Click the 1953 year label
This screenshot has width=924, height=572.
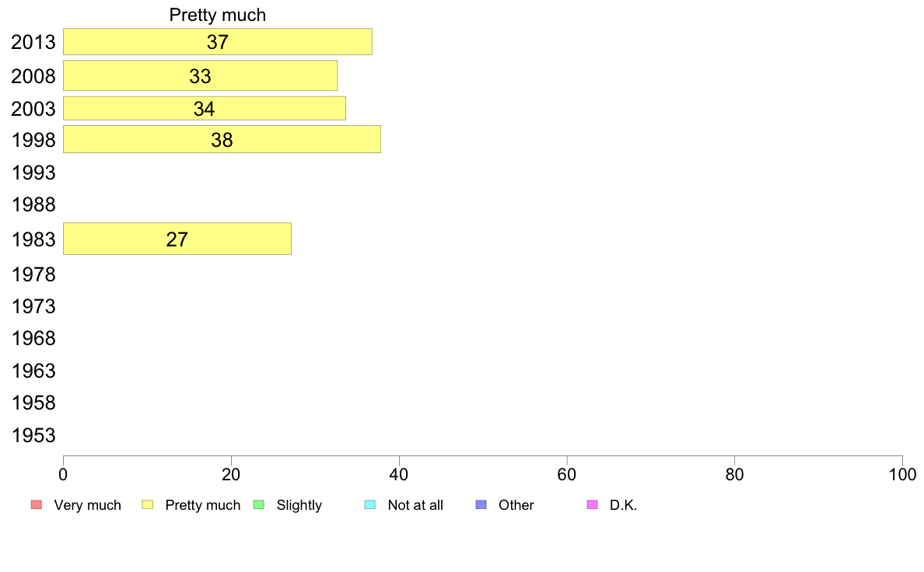point(33,435)
